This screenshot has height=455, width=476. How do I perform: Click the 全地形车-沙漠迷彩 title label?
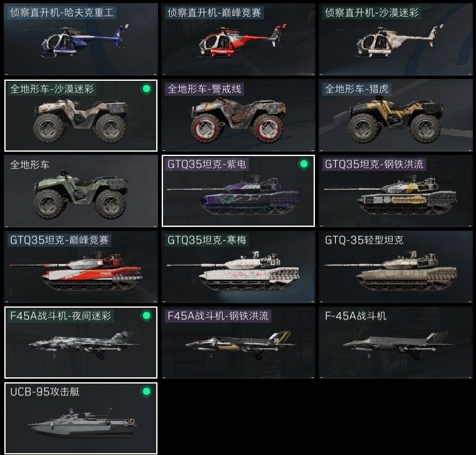(x=52, y=89)
